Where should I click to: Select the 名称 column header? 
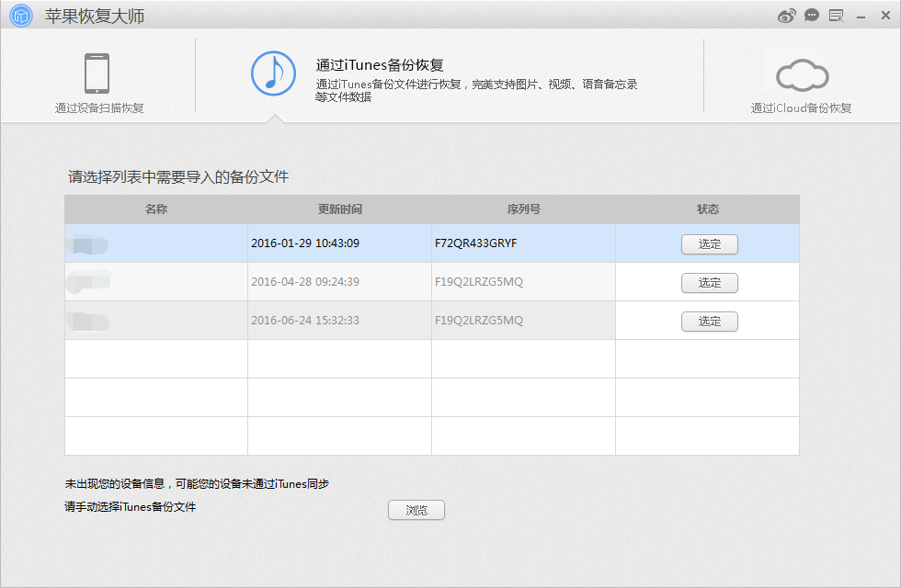coord(156,209)
